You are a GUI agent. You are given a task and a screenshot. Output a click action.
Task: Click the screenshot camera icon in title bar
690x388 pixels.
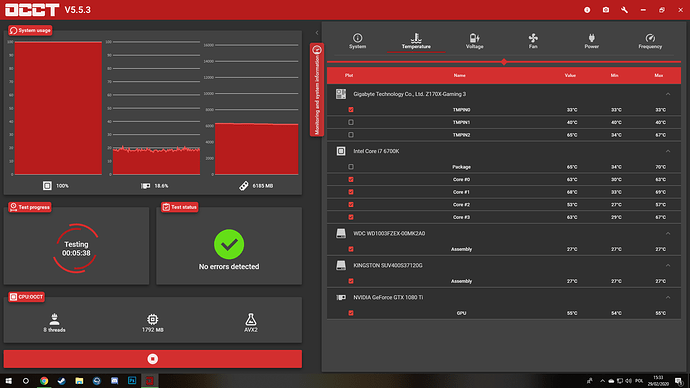[x=606, y=10]
